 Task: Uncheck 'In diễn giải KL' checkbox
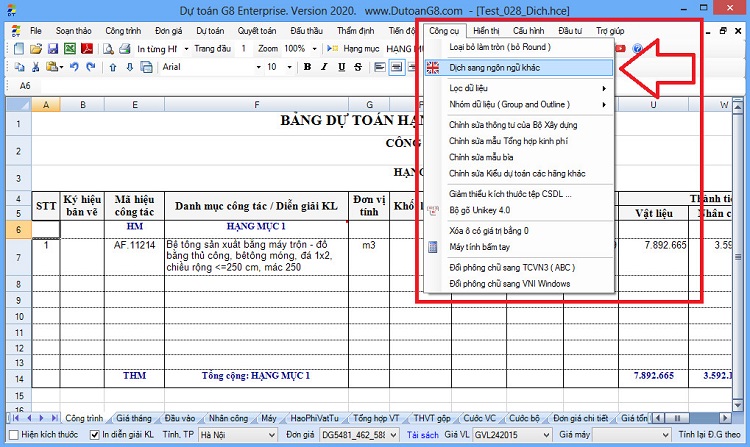coord(95,435)
